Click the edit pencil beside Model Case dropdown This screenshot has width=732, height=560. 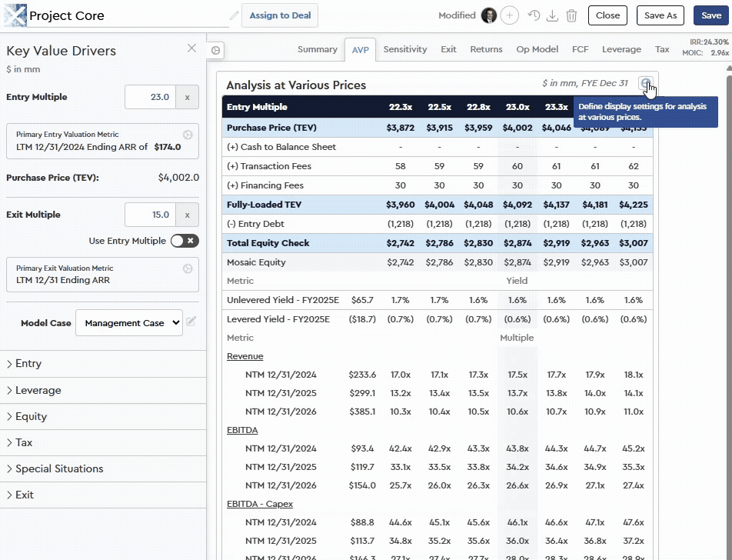pos(191,322)
